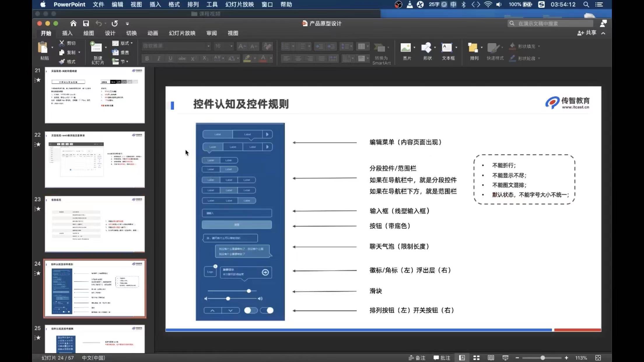The image size is (644, 362).
Task: Open the 形状填充 dropdown arrow
Action: (x=539, y=46)
